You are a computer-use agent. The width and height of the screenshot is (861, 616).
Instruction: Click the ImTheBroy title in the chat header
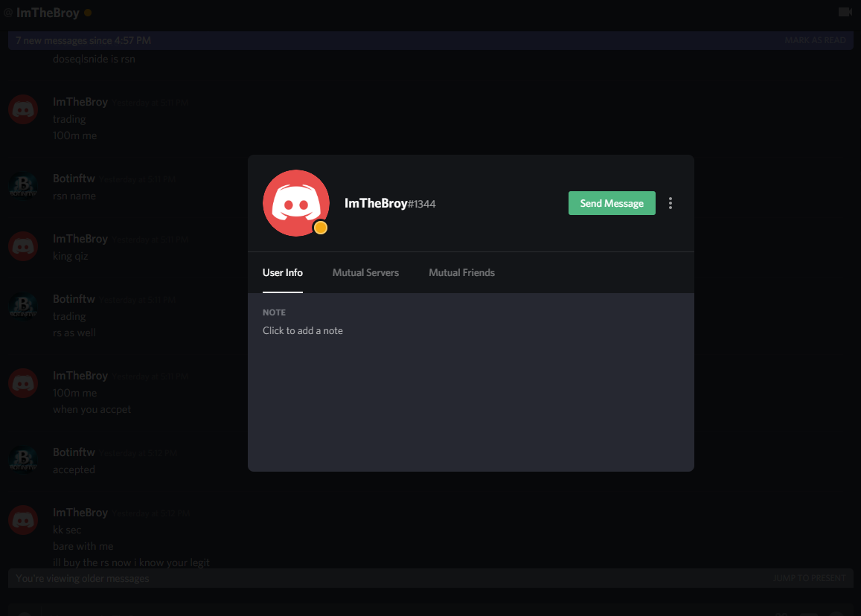point(48,13)
